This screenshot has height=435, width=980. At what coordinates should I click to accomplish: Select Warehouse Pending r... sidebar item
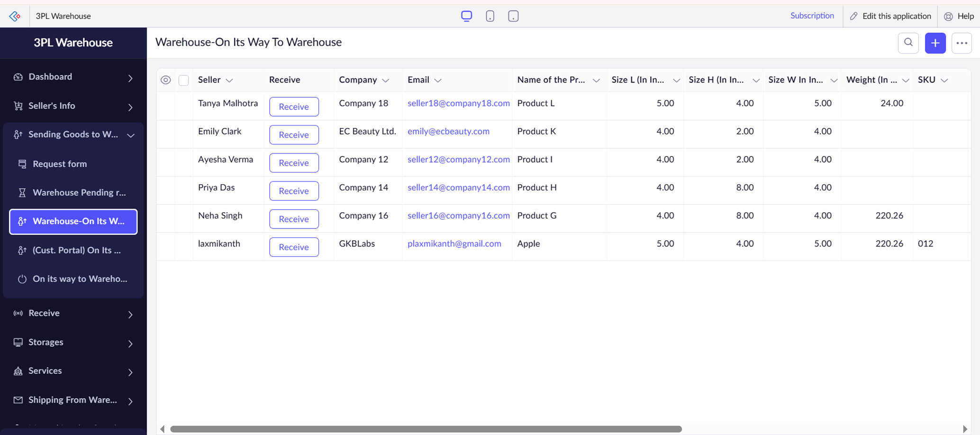pos(79,192)
